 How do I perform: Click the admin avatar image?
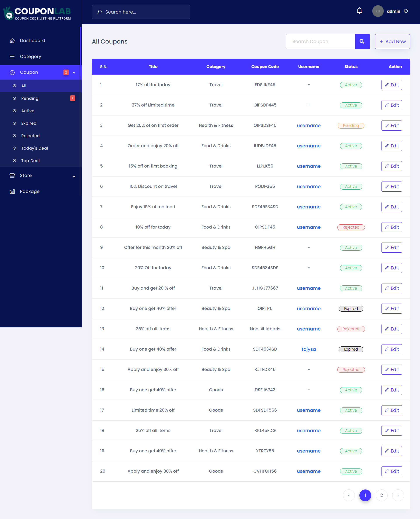coord(378,11)
